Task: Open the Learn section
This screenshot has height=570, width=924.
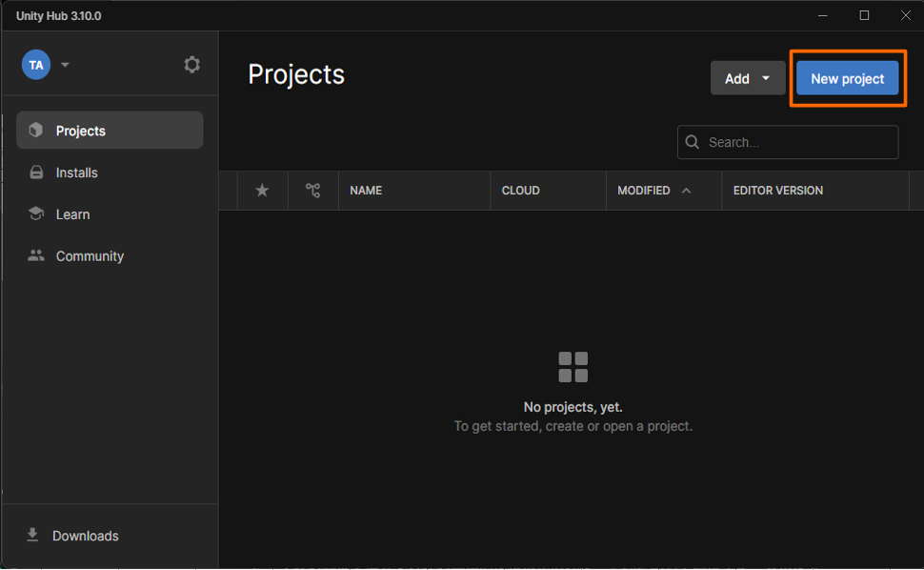Action: 72,214
